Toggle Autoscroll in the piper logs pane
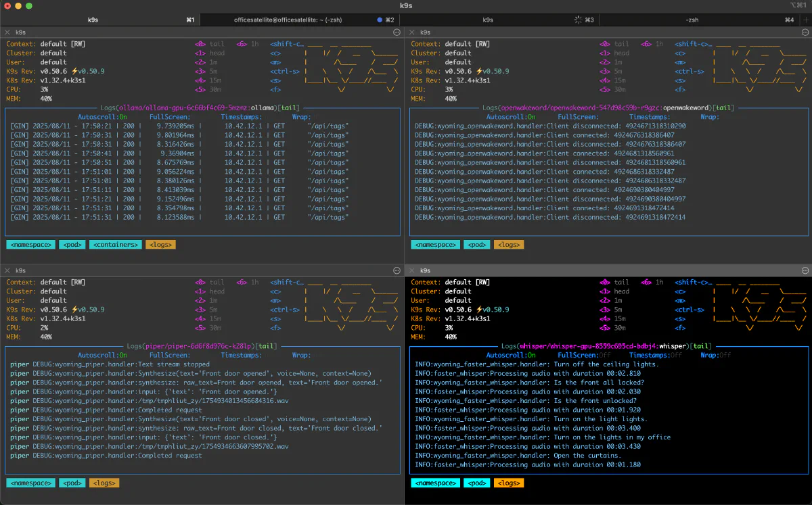 102,355
